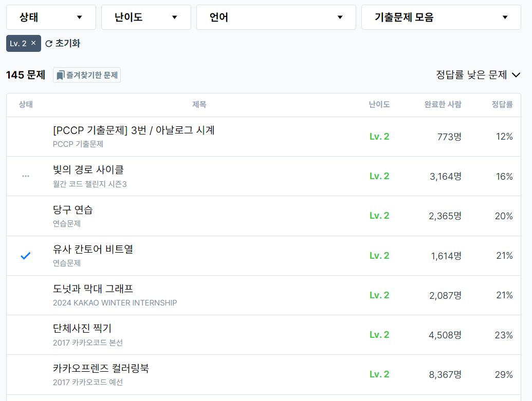532x401 pixels.
Task: Click the 정답률 column header
Action: click(502, 104)
